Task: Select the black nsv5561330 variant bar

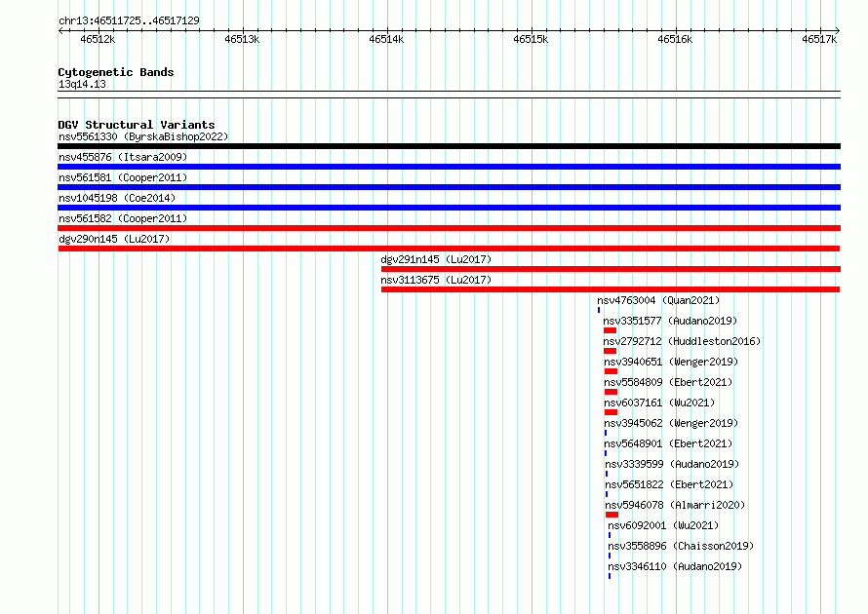Action: (449, 146)
